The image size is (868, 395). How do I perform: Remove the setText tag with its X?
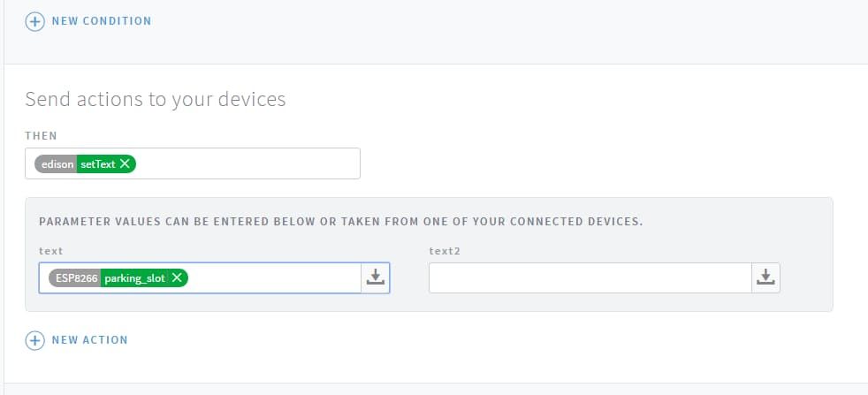pos(126,163)
